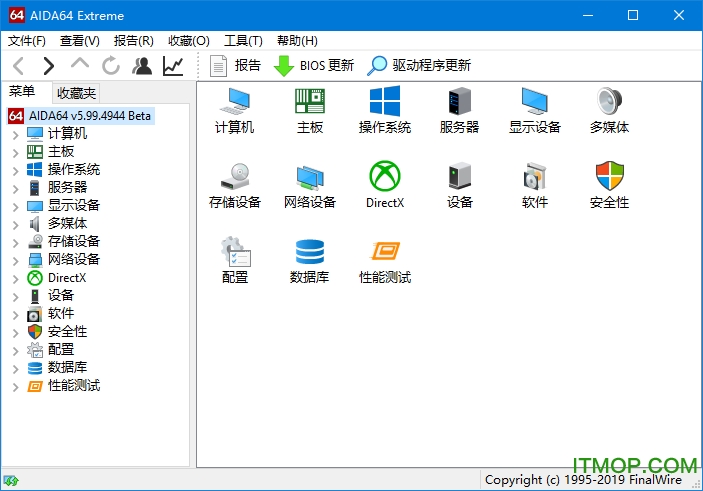
Task: Click the BIOS 更新 button
Action: [x=314, y=66]
